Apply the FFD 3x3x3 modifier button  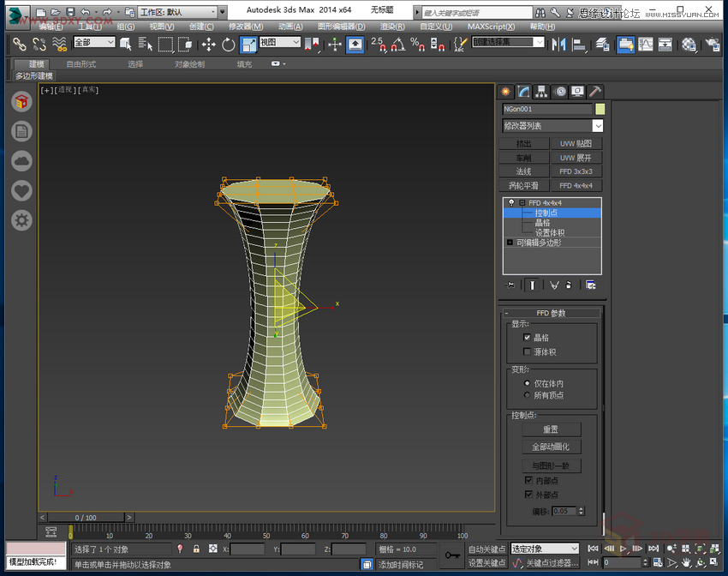coord(576,171)
